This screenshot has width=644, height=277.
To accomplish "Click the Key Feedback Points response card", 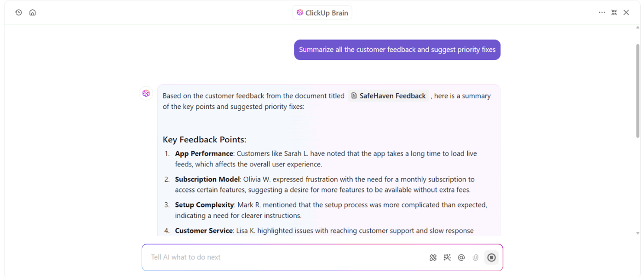I will pyautogui.click(x=329, y=161).
